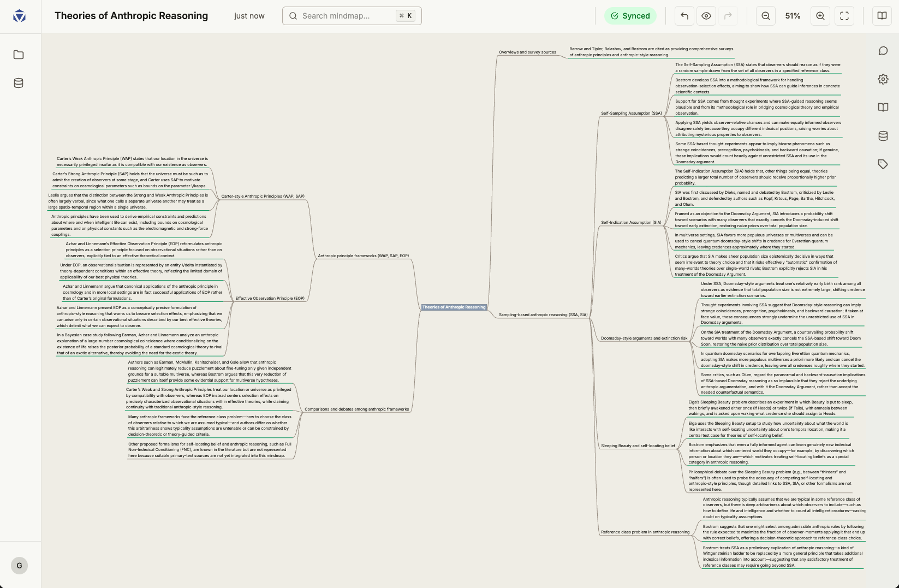Open the tag icon in right sidebar
The height and width of the screenshot is (588, 899).
coord(883,164)
